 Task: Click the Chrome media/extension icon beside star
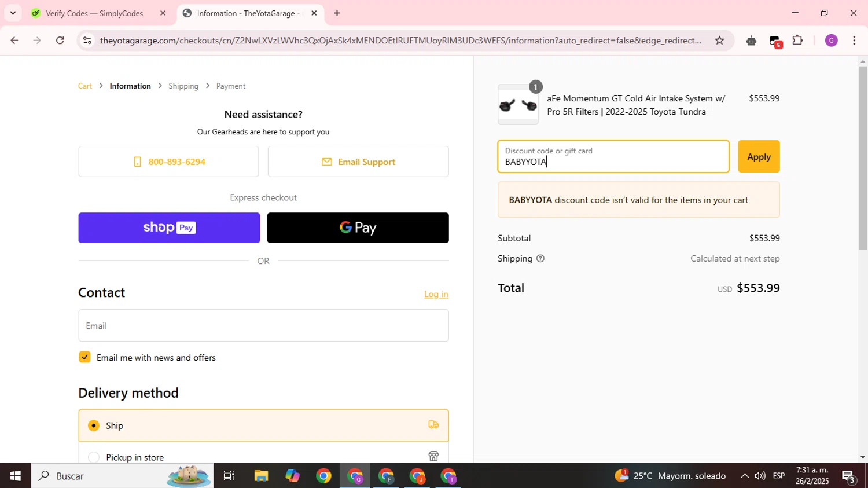pyautogui.click(x=751, y=41)
